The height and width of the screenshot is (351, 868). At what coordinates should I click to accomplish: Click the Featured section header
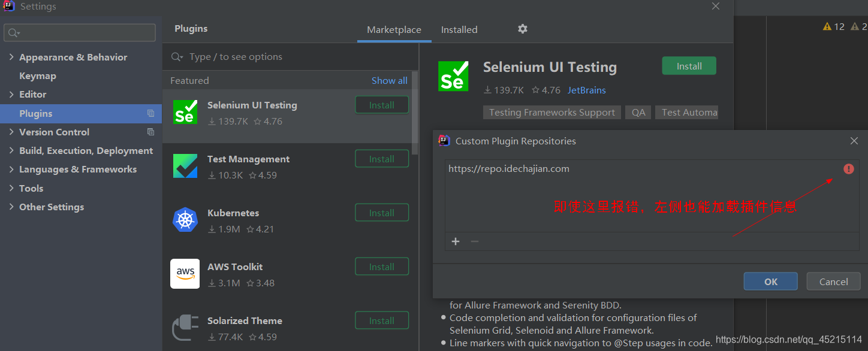(x=189, y=80)
